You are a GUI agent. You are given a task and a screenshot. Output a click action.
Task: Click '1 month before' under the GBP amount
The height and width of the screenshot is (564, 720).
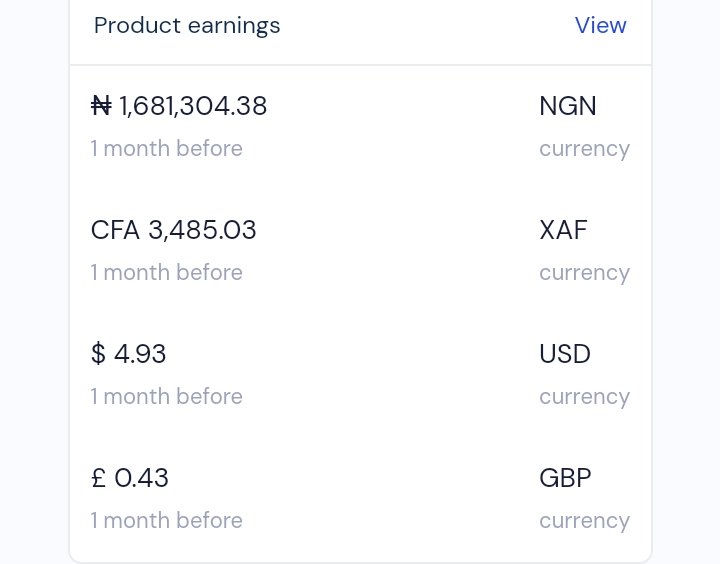click(167, 520)
